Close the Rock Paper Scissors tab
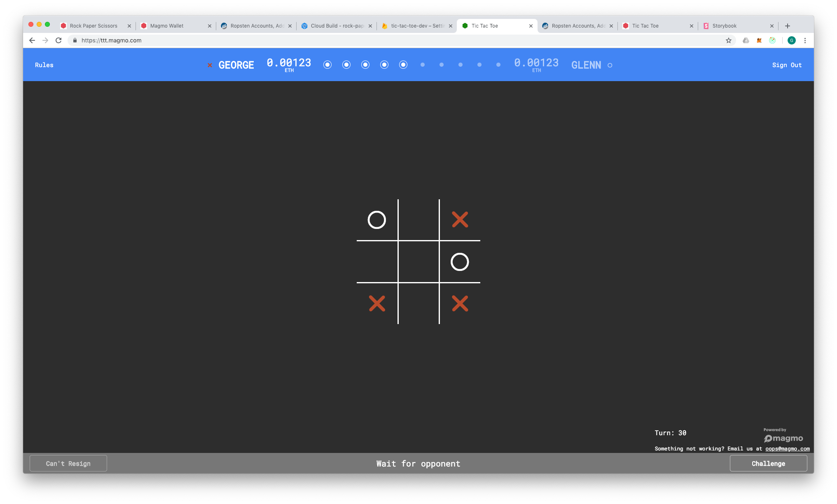 129,26
